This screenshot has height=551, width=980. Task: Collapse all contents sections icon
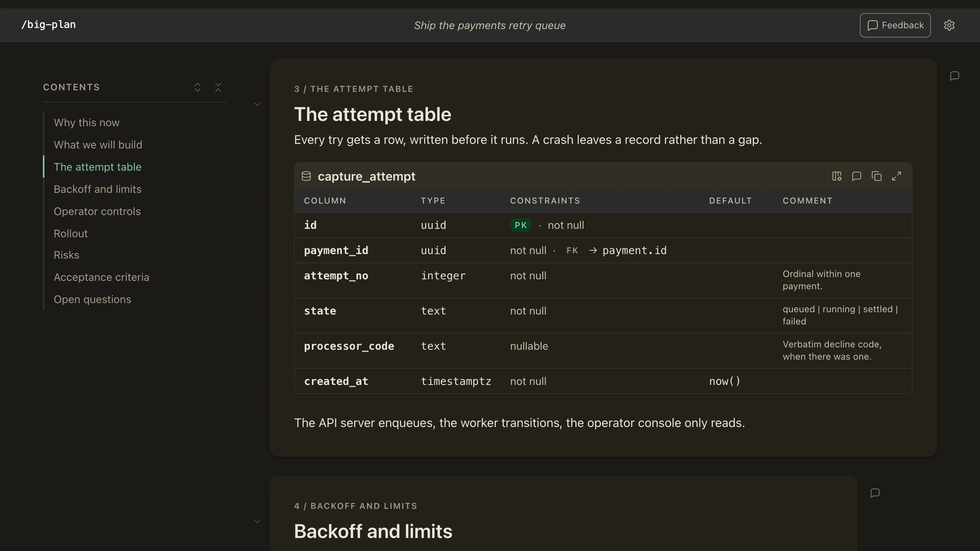[218, 87]
